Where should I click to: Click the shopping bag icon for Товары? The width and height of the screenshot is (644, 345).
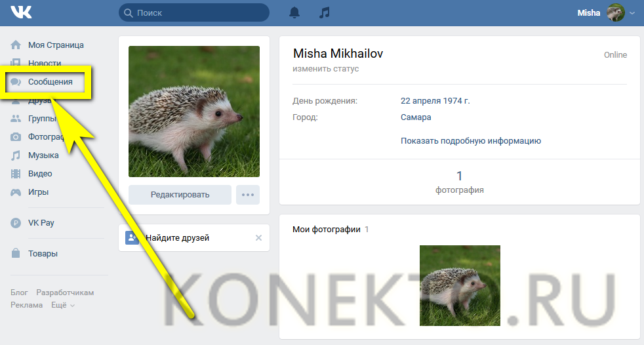pyautogui.click(x=16, y=254)
